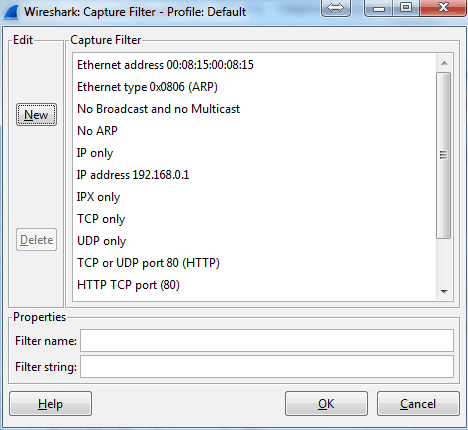Click the New filter button
Image resolution: width=468 pixels, height=430 pixels.
pyautogui.click(x=36, y=115)
